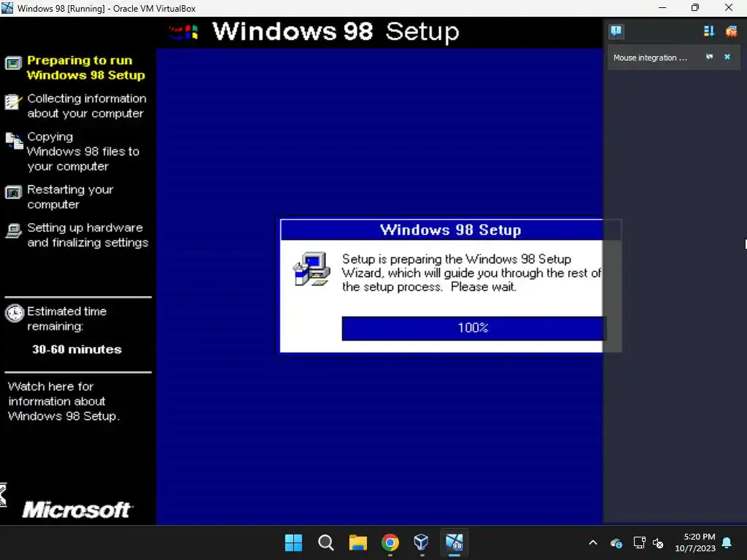Click the Mouse integration notification text

click(650, 58)
